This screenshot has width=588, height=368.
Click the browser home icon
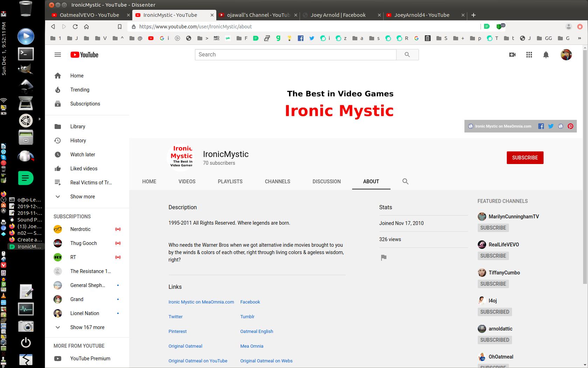(86, 27)
